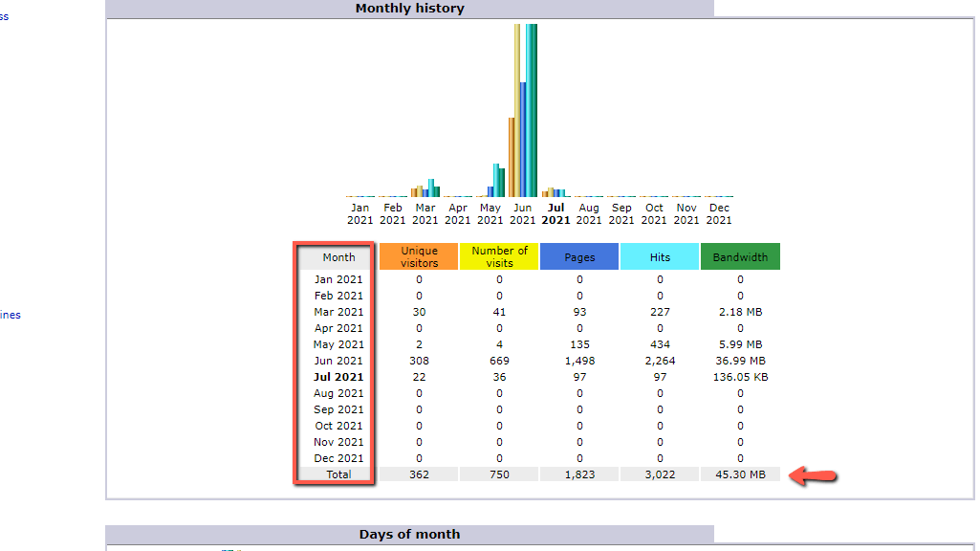Open the cut-off sidebar link ending in 'ines'
Screen dimensions: 980x551
click(x=10, y=315)
